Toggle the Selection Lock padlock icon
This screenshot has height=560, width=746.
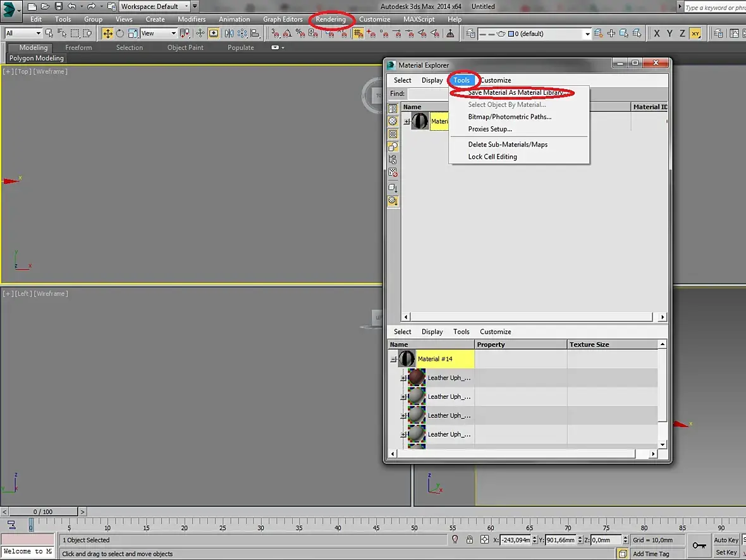click(x=470, y=540)
